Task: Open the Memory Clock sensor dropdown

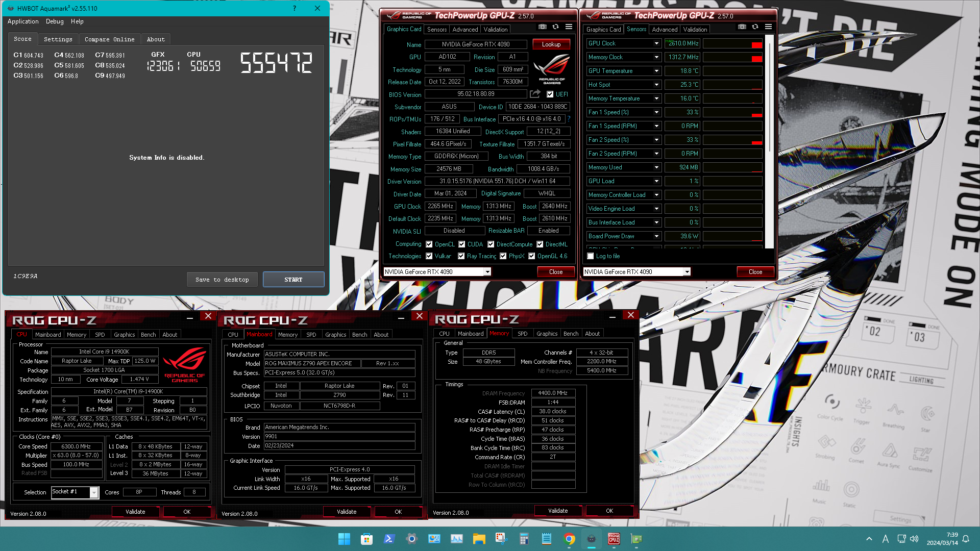Action: [x=656, y=57]
